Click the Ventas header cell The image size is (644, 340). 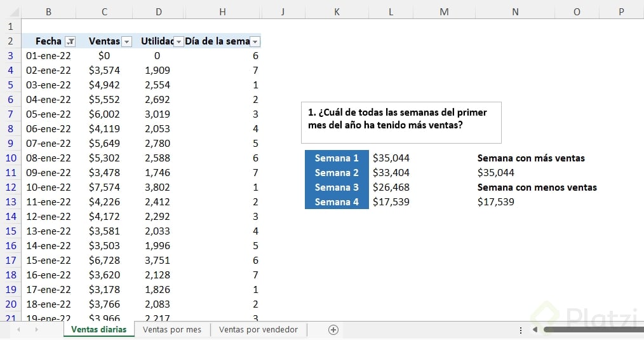(104, 41)
